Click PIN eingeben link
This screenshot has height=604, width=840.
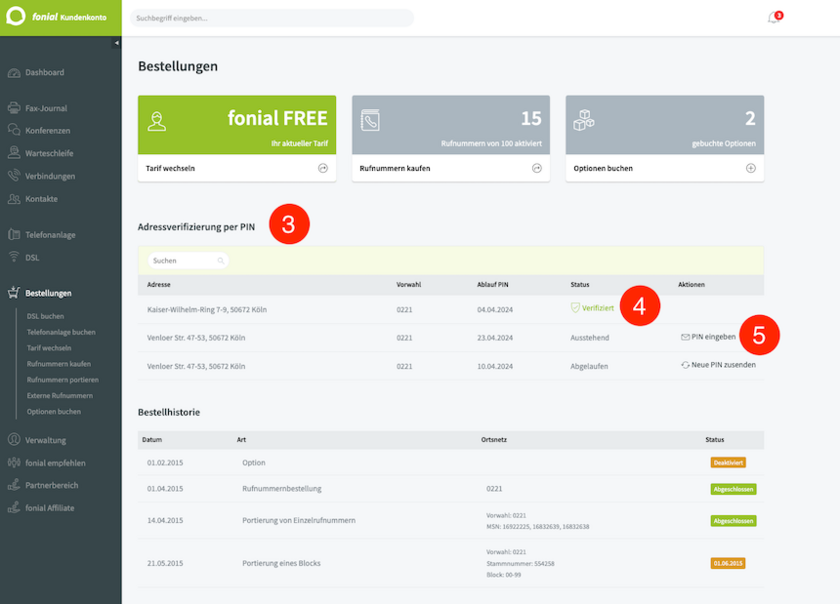pos(714,337)
